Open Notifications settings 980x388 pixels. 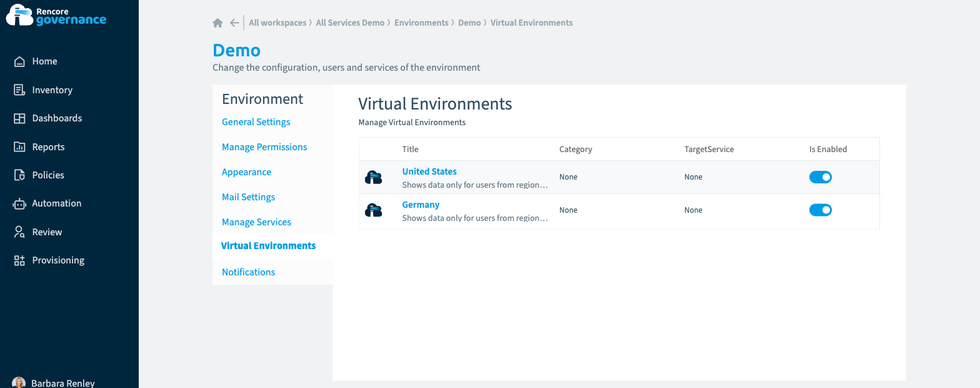(248, 272)
